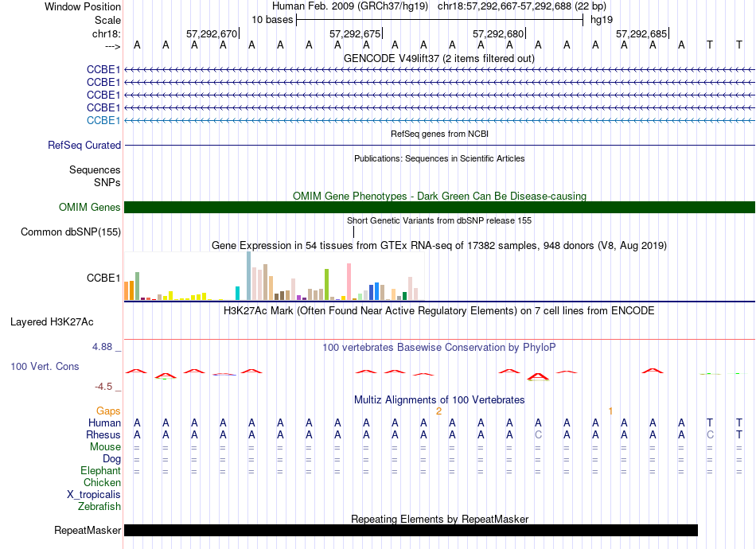This screenshot has height=549, width=756.
Task: Click the PhyloP Basewise Conservation title
Action: pos(438,347)
